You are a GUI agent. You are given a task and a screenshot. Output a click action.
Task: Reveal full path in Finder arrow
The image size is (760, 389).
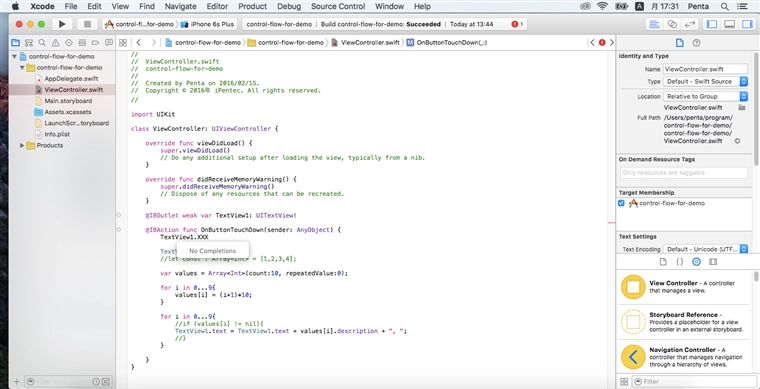[x=737, y=141]
